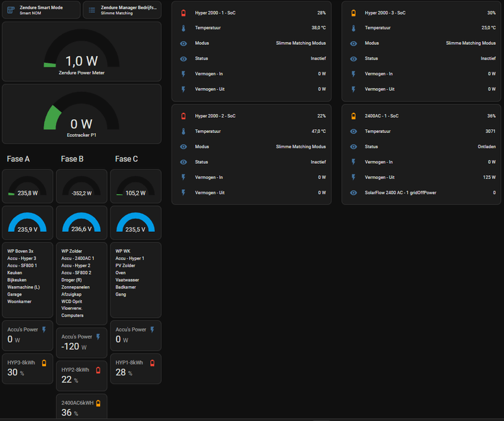The width and height of the screenshot is (504, 421).
Task: Click Vermogen - In bolt icon for Hyper 2000 - 2
Action: [x=183, y=178]
